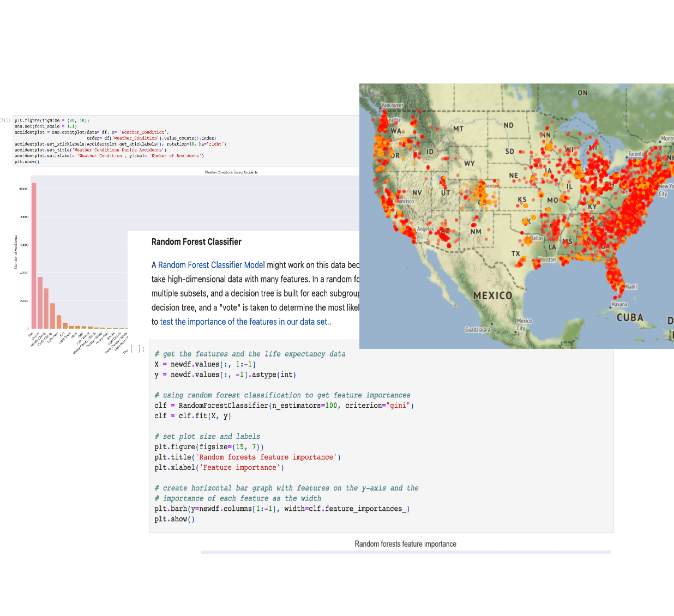Click the Miami city label on map

coord(630,287)
